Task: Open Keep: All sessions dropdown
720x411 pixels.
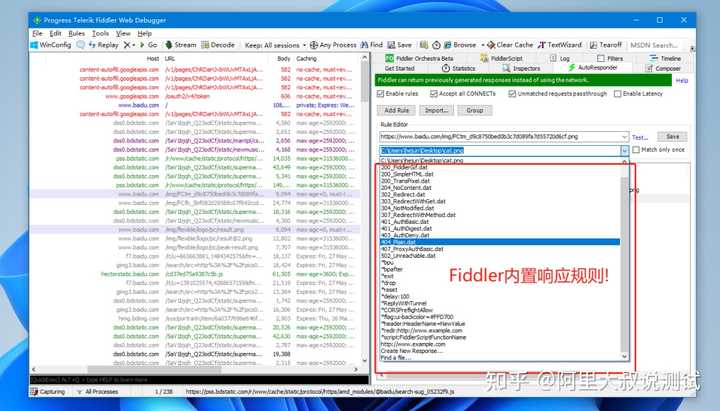Action: coord(275,45)
